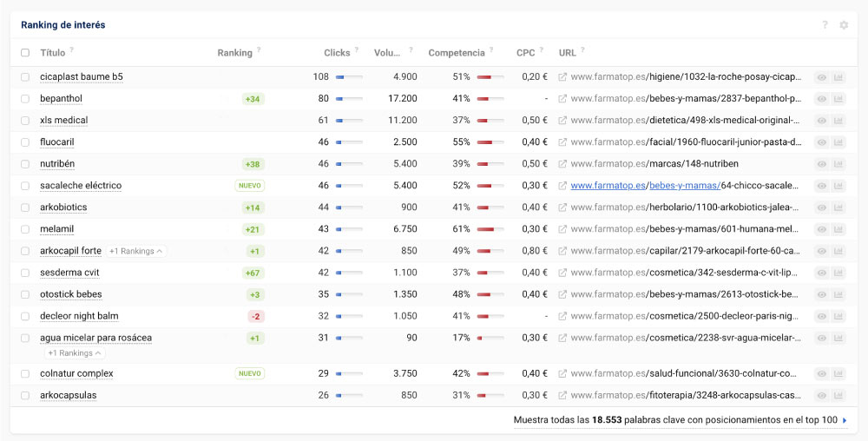Click the chart icon in cicaplast baume b5 row

point(838,77)
